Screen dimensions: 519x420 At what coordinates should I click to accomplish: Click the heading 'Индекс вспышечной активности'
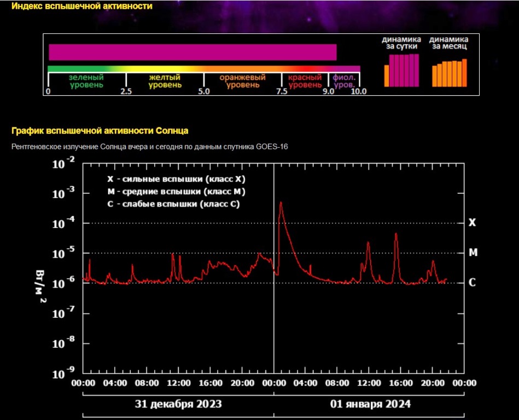[81, 6]
